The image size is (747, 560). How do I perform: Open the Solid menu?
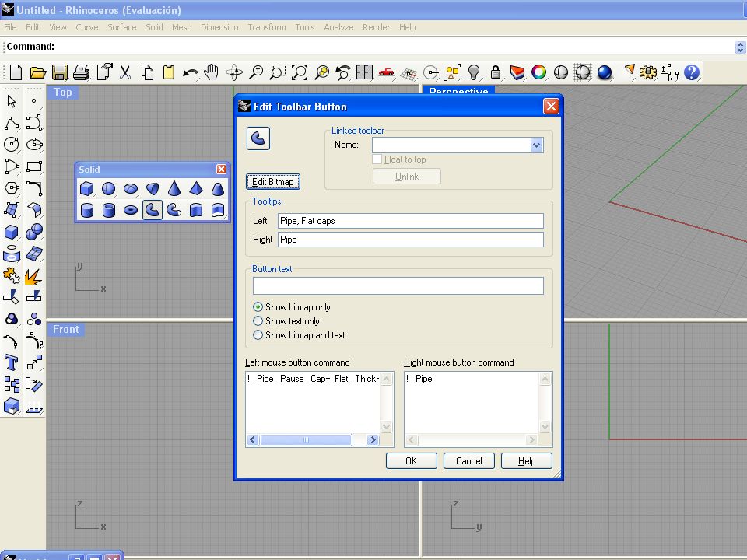[154, 27]
